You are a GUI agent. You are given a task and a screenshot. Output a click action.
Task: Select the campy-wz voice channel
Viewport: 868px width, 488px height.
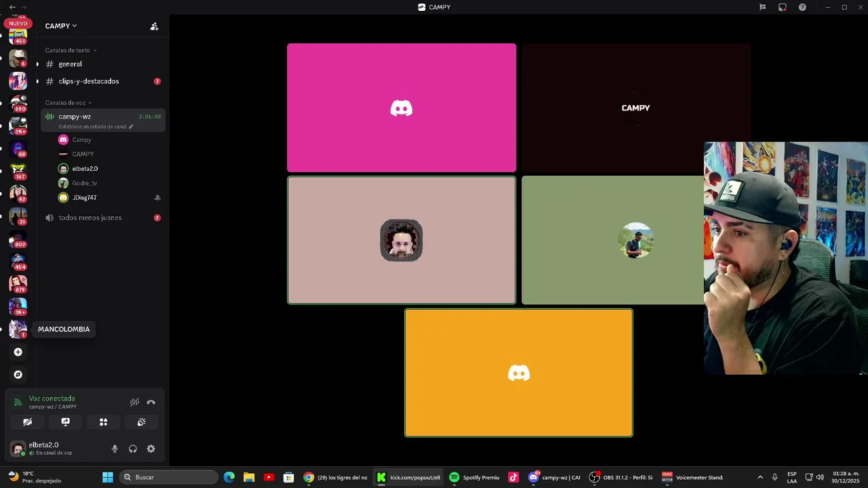pos(102,120)
